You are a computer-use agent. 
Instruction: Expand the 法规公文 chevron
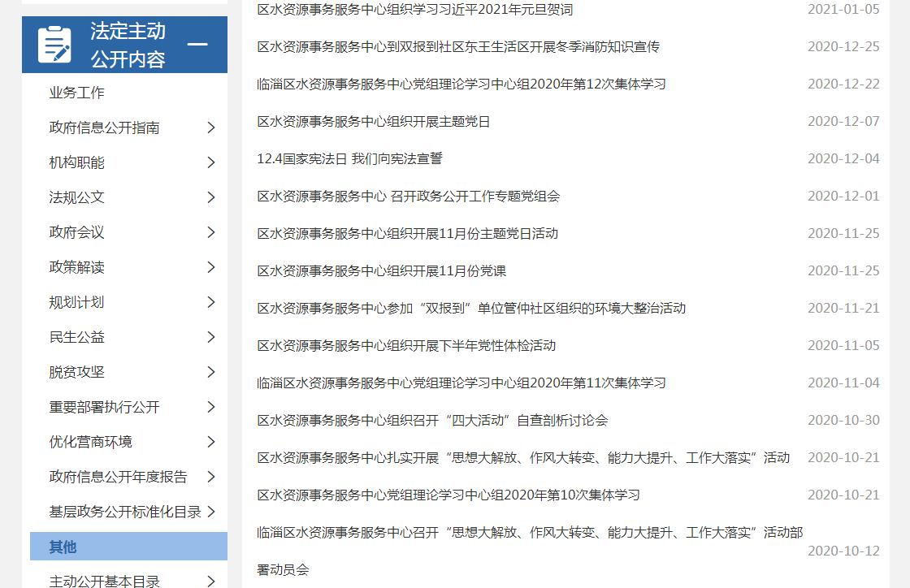tap(210, 197)
